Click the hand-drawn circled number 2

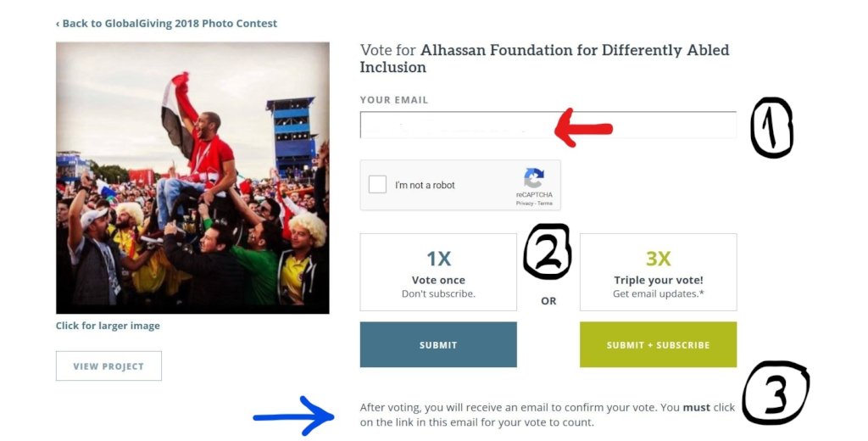click(548, 253)
